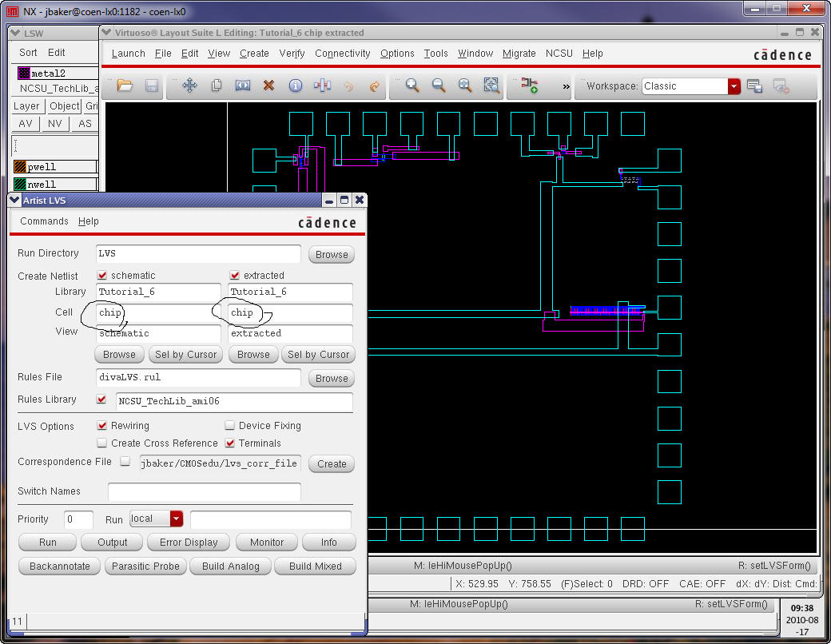Open the Verify menu
This screenshot has height=644, width=831.
pos(292,54)
